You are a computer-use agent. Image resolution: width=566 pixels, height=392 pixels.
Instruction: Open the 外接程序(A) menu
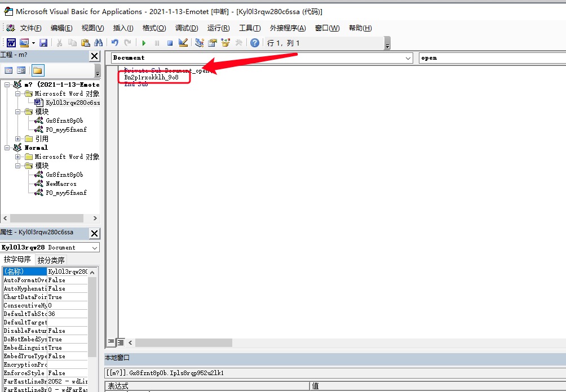(288, 28)
